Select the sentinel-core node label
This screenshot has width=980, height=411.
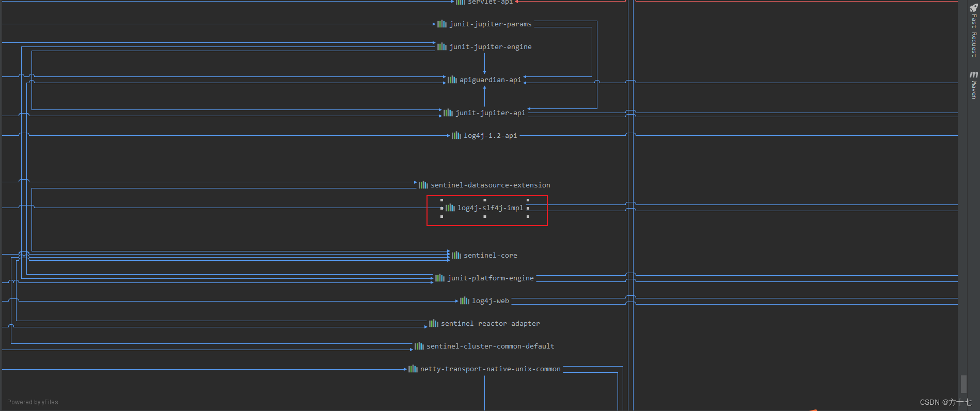point(491,255)
